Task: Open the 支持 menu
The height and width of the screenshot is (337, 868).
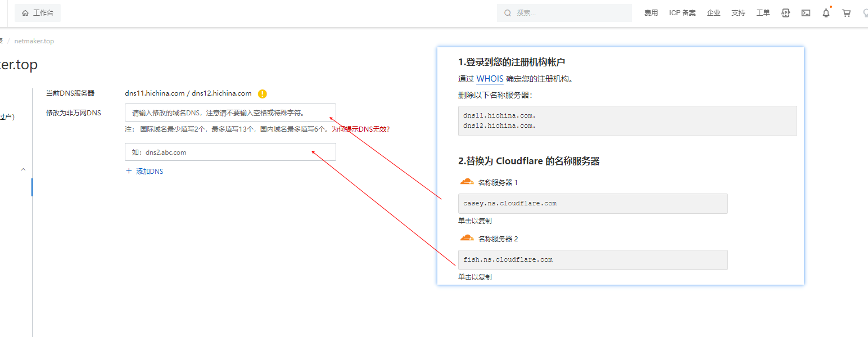Action: [x=738, y=13]
